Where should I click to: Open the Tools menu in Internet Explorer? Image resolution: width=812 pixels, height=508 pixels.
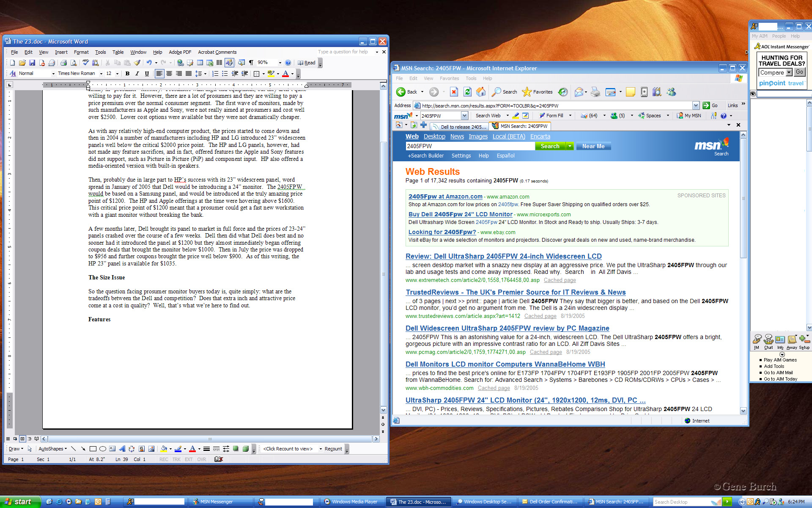tap(471, 78)
